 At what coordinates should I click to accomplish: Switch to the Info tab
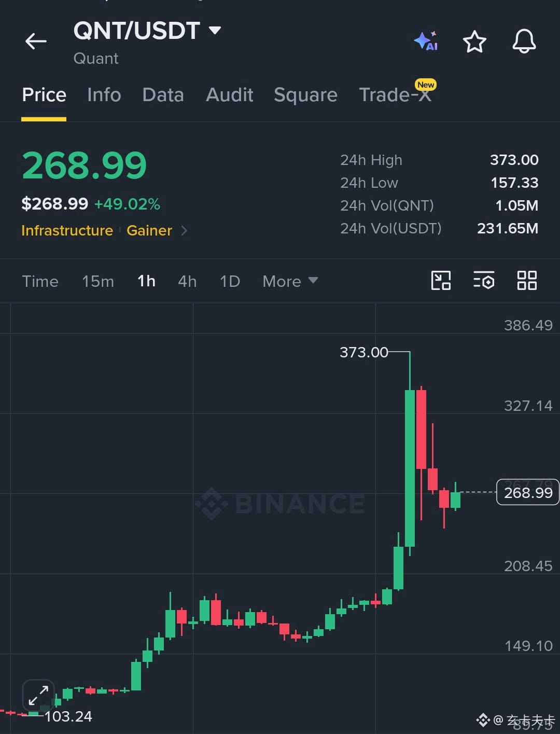(104, 95)
